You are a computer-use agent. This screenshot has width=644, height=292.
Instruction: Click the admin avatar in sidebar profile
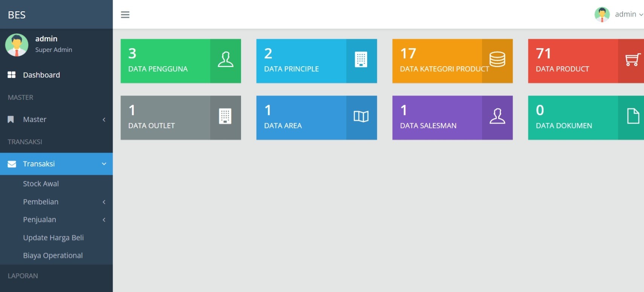point(17,45)
